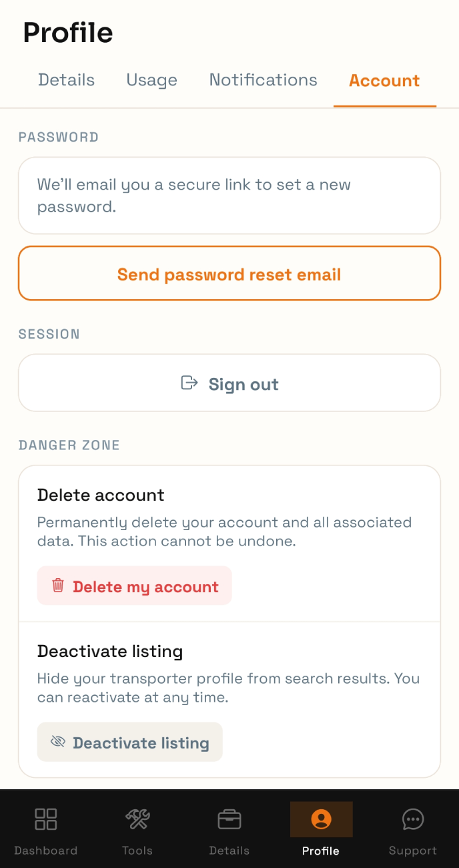Click the sign out arrow icon
Image resolution: width=459 pixels, height=868 pixels.
[189, 383]
